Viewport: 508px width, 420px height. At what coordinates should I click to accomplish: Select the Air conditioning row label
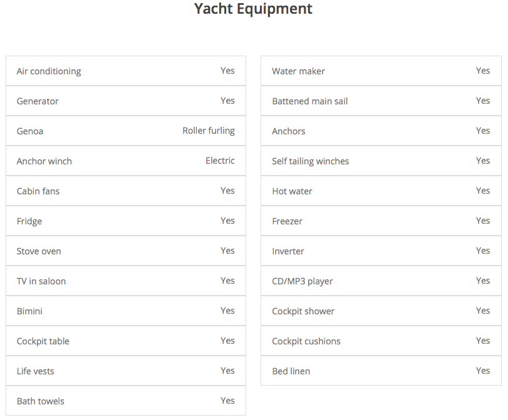(49, 71)
